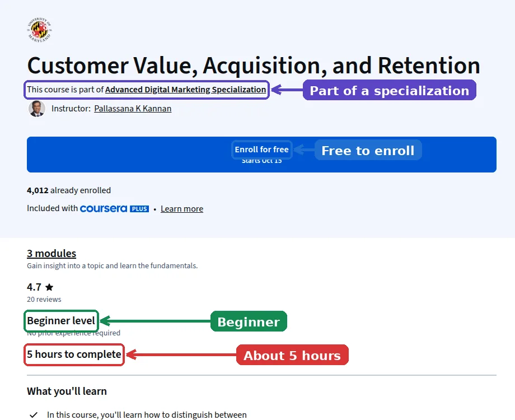Click the Beginner level text
The width and height of the screenshot is (515, 420).
61,320
